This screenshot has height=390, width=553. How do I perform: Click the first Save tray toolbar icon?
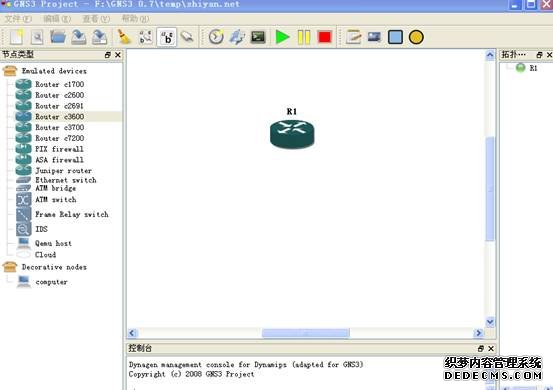pos(79,37)
